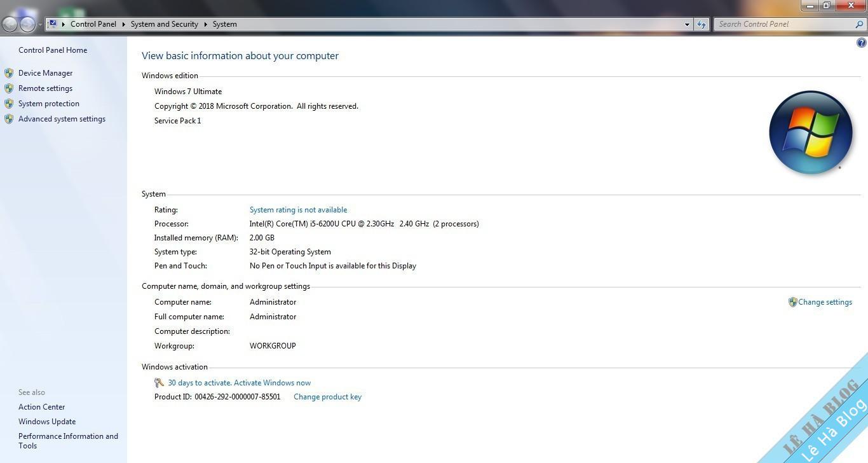The width and height of the screenshot is (868, 463).
Task: Open Remote settings
Action: tap(45, 88)
